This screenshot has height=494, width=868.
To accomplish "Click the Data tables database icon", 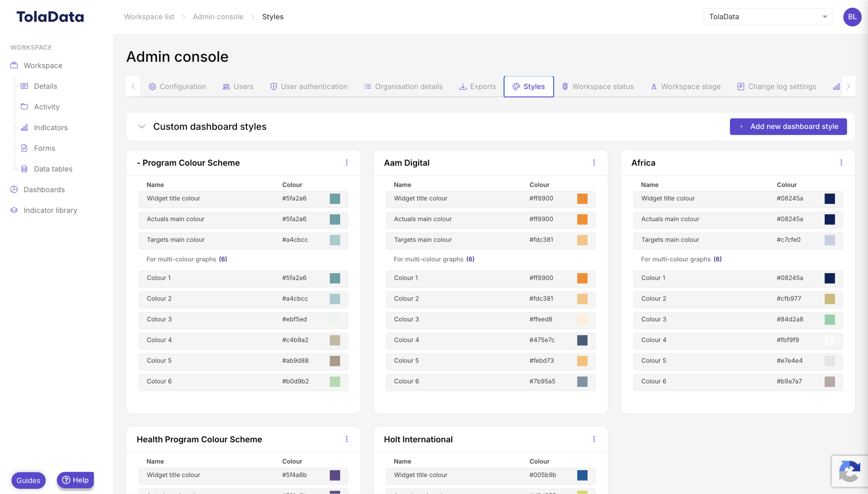I will tap(24, 169).
